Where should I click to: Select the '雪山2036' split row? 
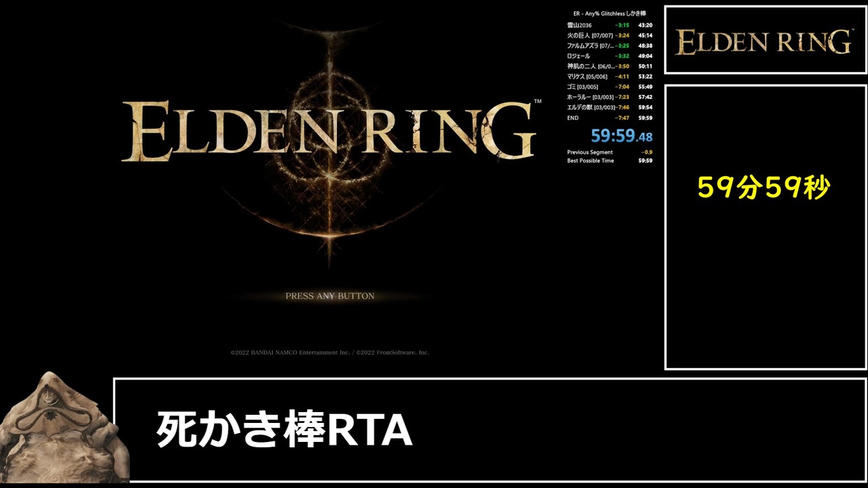tap(610, 25)
